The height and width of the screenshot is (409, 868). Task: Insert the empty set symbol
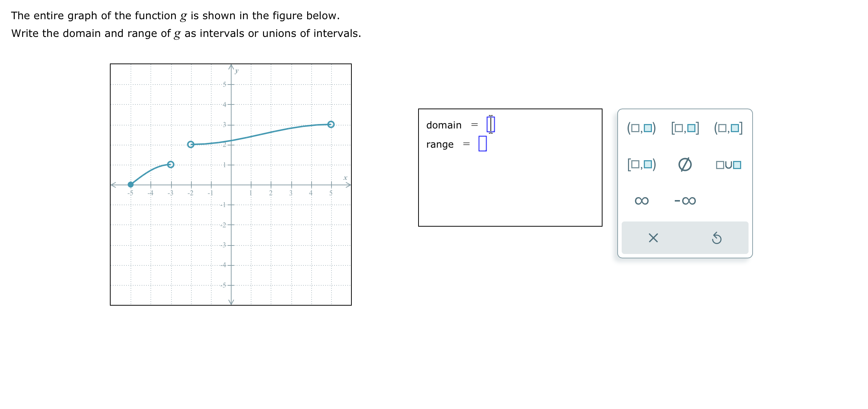point(685,165)
